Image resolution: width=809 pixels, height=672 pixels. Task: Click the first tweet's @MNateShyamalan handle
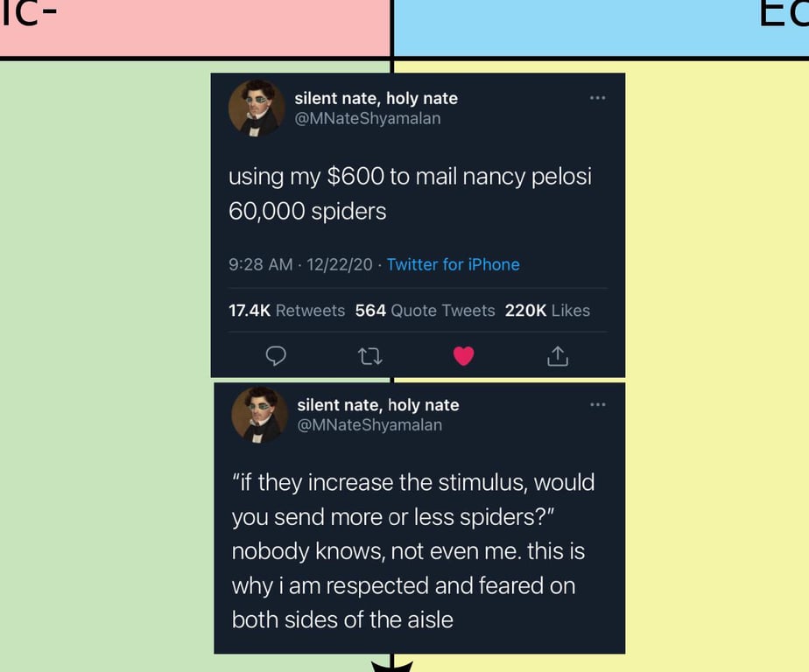(367, 118)
